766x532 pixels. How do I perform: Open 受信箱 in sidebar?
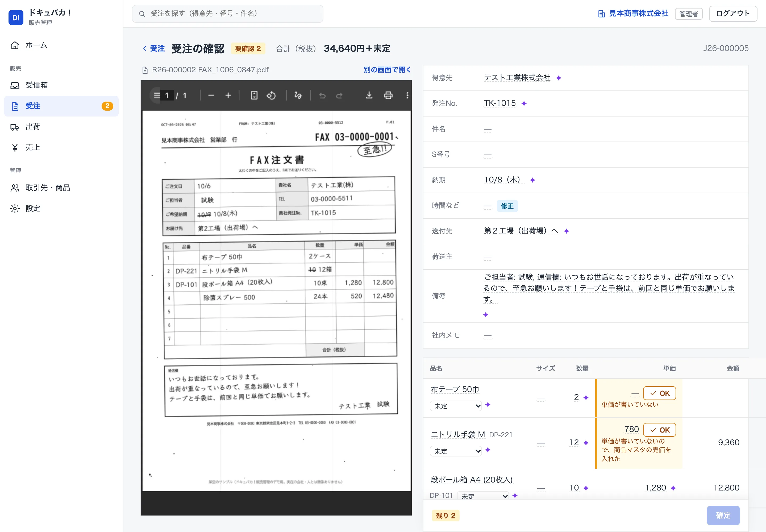click(x=61, y=85)
